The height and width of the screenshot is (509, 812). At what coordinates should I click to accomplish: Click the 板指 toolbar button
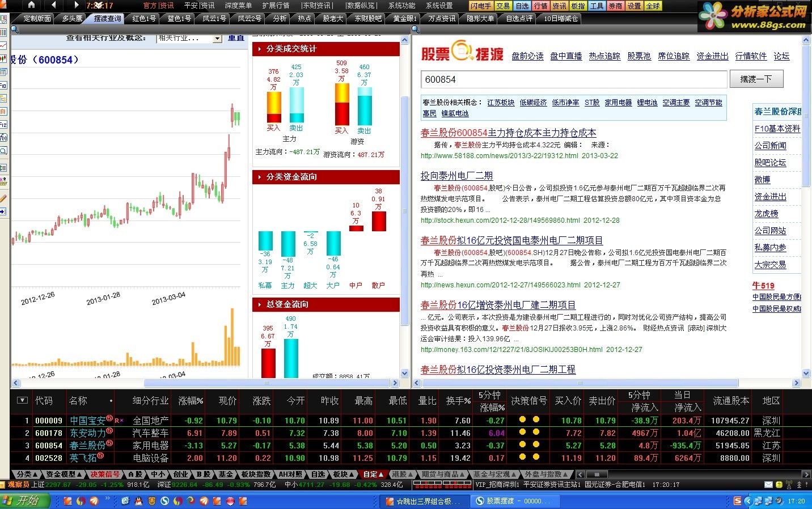[x=578, y=6]
